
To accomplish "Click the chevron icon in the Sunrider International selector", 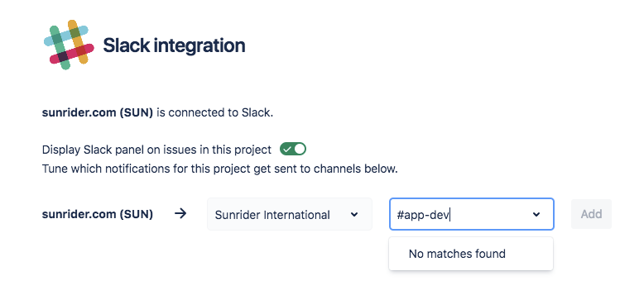I will pyautogui.click(x=354, y=214).
